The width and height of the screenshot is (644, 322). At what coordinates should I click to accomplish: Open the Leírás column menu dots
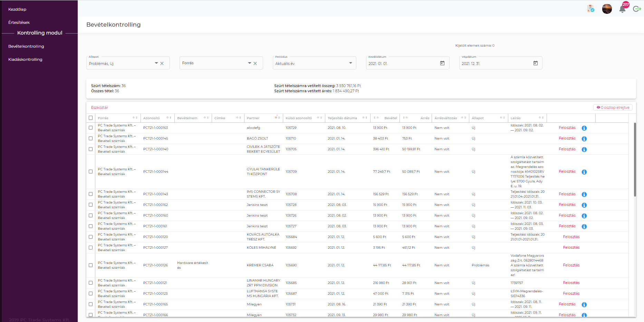point(543,118)
